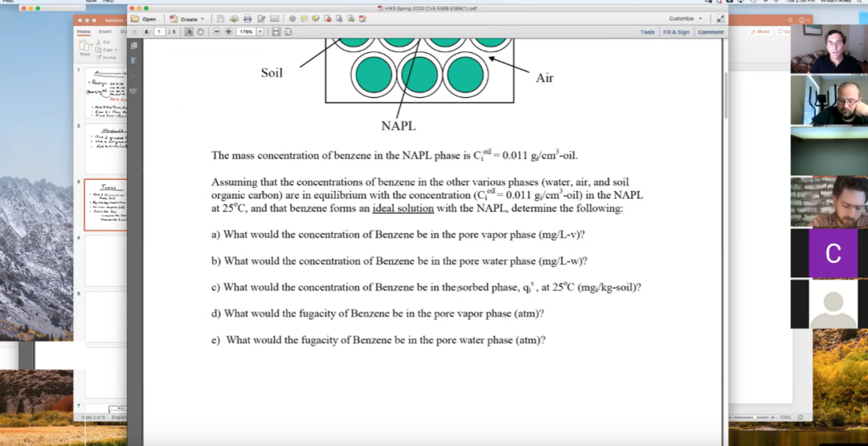Open the gear preferences icon
Screen dimensions: 868x446
pyautogui.click(x=293, y=18)
